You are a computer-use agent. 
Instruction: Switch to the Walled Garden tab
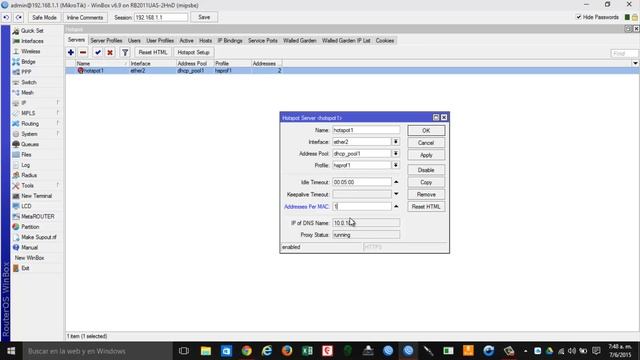point(300,40)
